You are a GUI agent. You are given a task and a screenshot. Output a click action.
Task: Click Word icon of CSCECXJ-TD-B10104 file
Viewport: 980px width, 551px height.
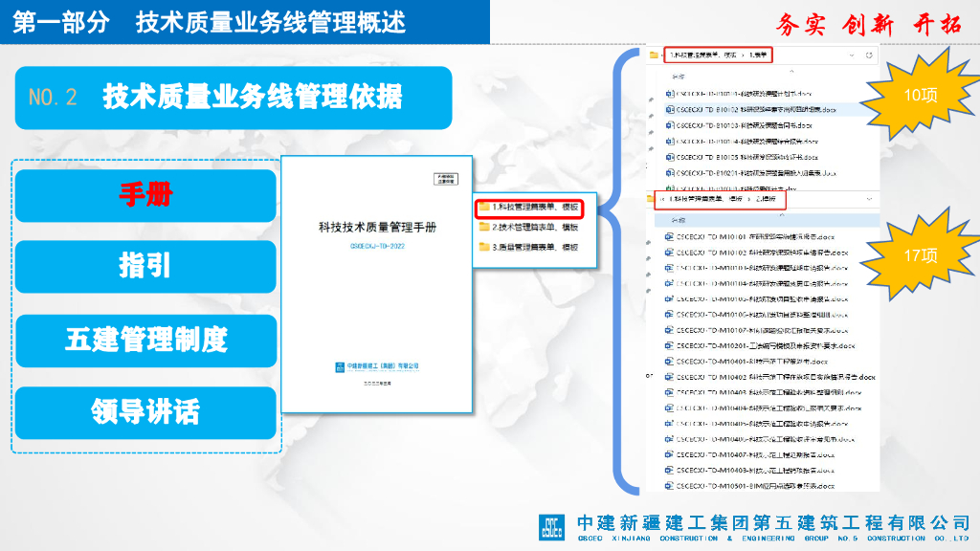click(x=669, y=142)
